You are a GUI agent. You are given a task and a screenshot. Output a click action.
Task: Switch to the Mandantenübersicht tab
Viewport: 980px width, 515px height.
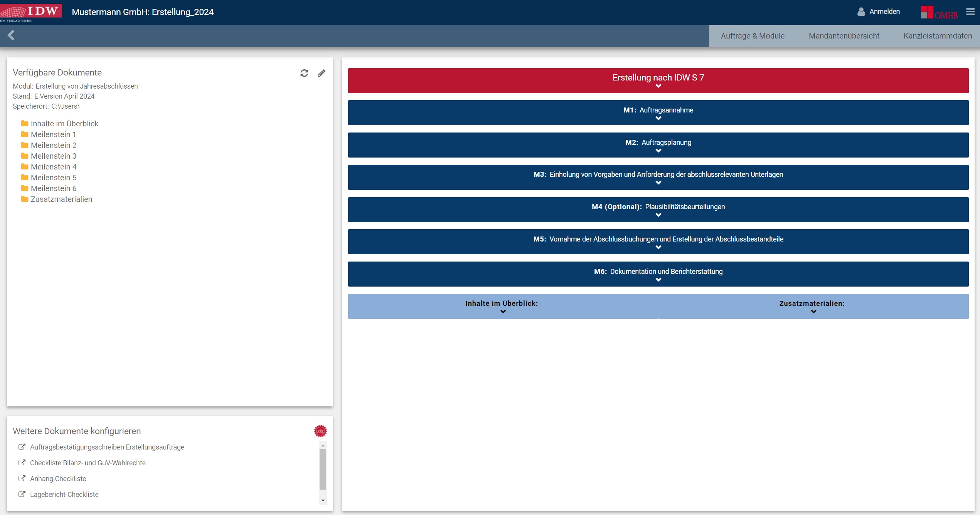click(x=844, y=36)
